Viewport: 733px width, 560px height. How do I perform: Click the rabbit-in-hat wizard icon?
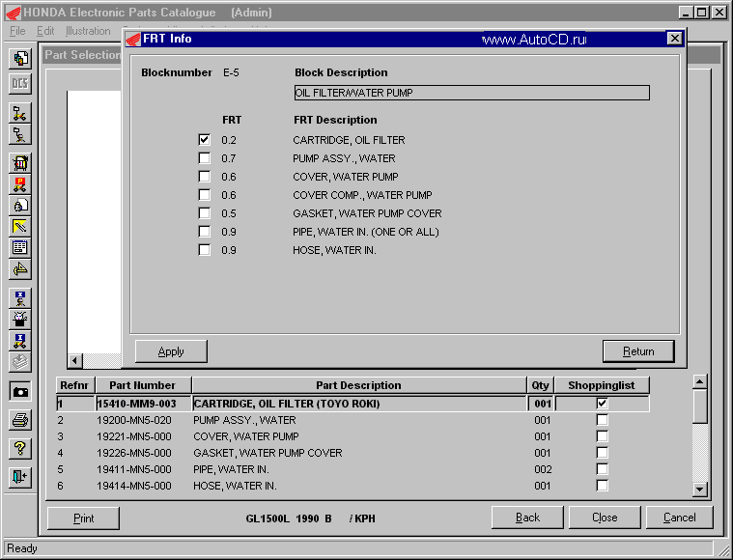pos(20,320)
